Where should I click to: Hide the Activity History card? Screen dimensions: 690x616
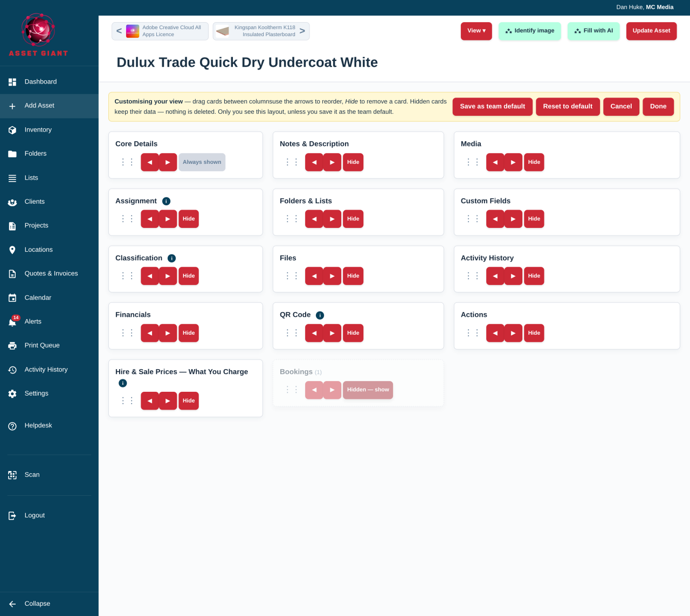click(x=534, y=276)
